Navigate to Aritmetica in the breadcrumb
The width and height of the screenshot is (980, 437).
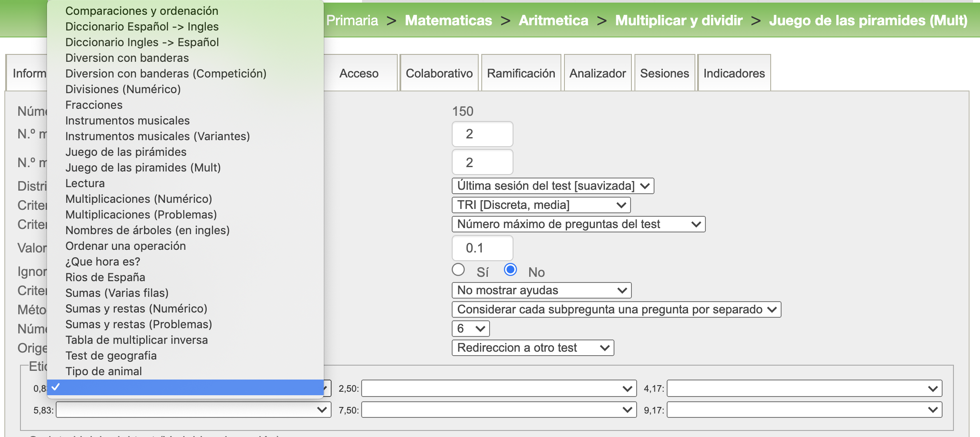(x=553, y=20)
